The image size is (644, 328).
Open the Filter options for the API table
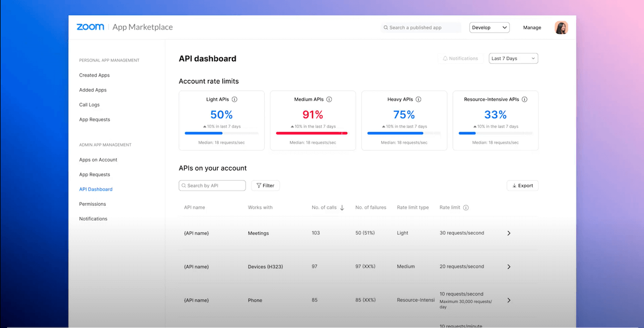[265, 185]
